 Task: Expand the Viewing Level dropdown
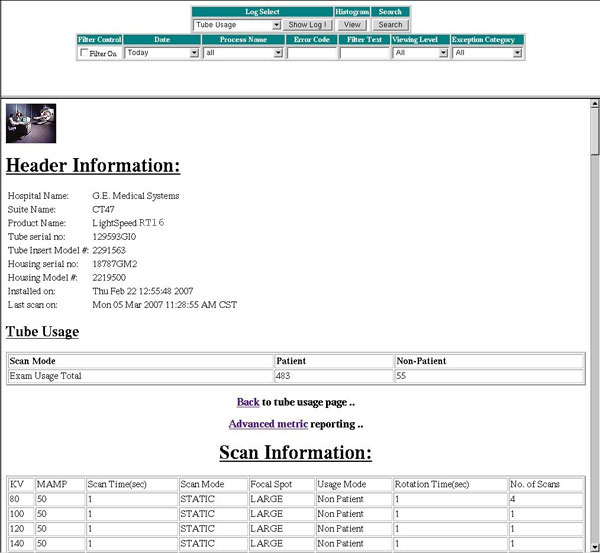pyautogui.click(x=420, y=53)
